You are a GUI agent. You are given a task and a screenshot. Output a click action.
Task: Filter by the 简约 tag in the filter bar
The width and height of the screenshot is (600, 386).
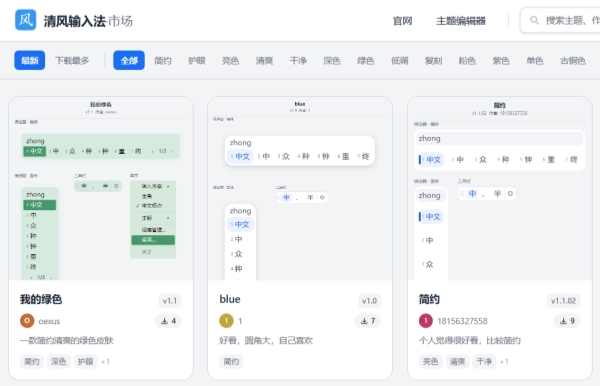point(163,60)
